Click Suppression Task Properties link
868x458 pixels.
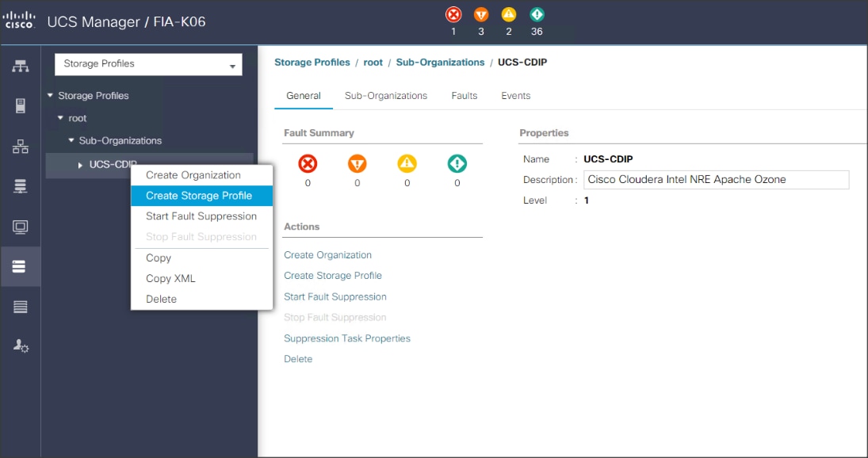click(x=347, y=338)
